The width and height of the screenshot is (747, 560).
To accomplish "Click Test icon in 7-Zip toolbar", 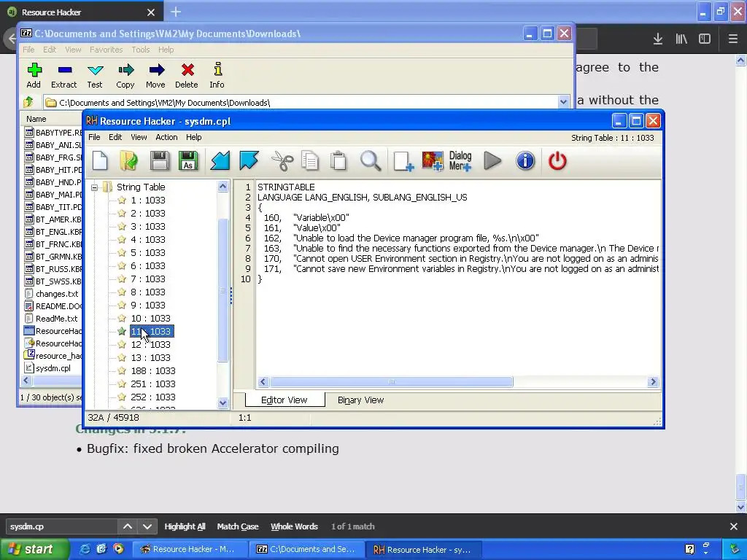I will click(95, 75).
